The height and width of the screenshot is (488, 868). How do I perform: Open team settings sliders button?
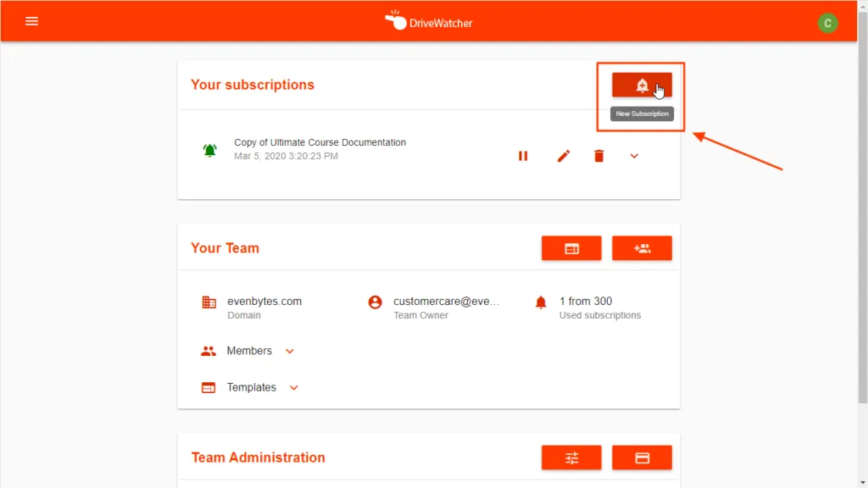pos(571,457)
